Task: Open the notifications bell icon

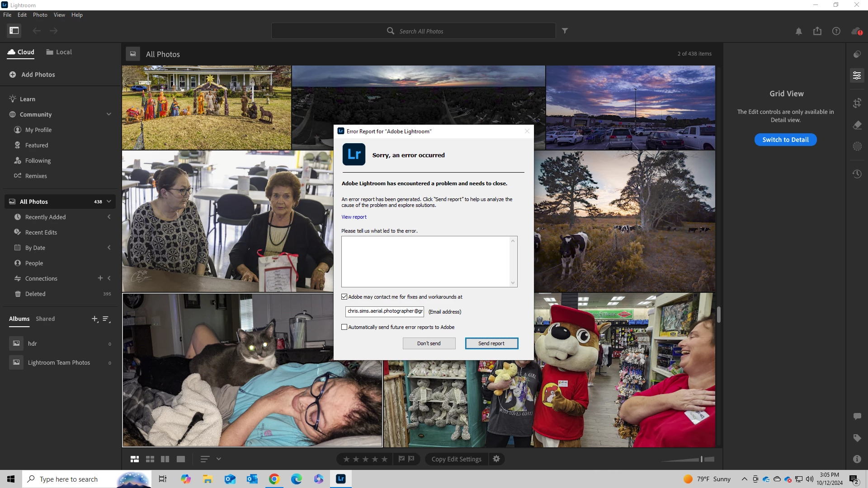Action: coord(798,31)
